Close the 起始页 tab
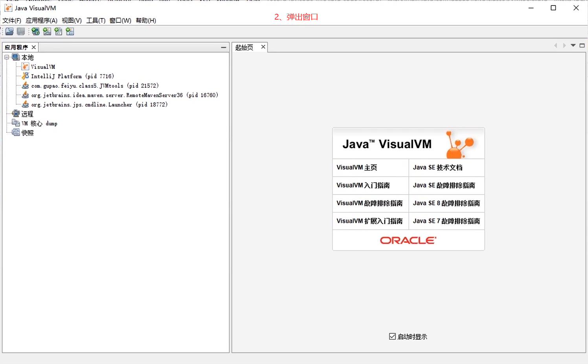Viewport: 588px width, 364px height. click(x=263, y=47)
